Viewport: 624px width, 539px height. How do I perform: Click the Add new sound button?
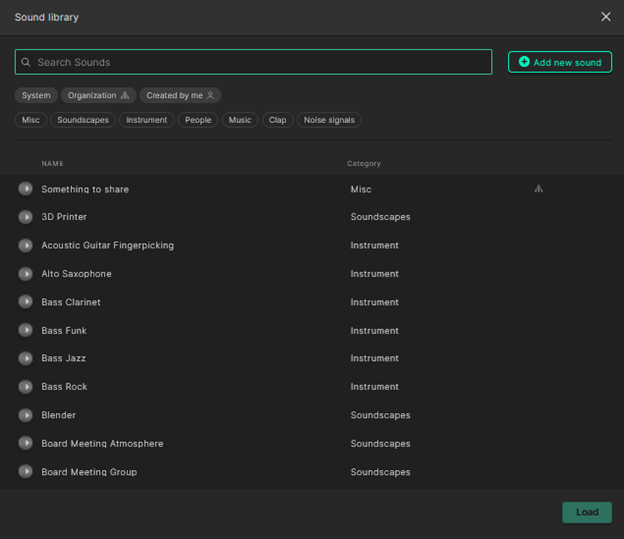pyautogui.click(x=559, y=62)
